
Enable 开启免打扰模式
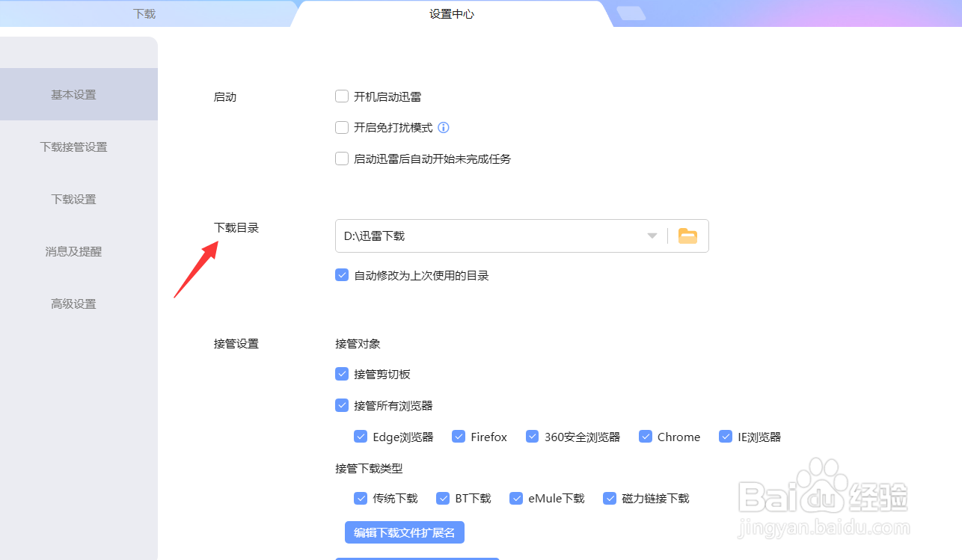(x=342, y=127)
